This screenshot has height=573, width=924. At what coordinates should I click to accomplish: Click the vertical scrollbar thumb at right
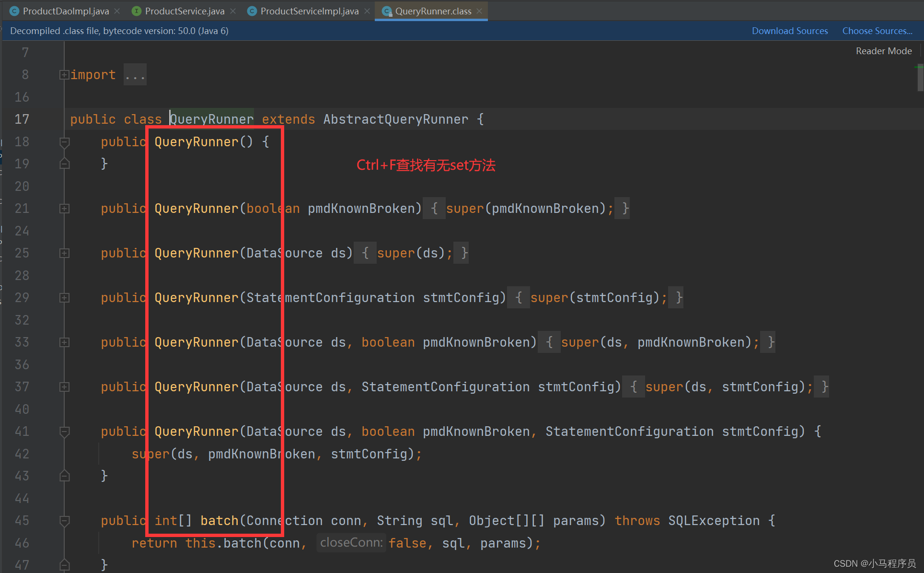point(920,78)
